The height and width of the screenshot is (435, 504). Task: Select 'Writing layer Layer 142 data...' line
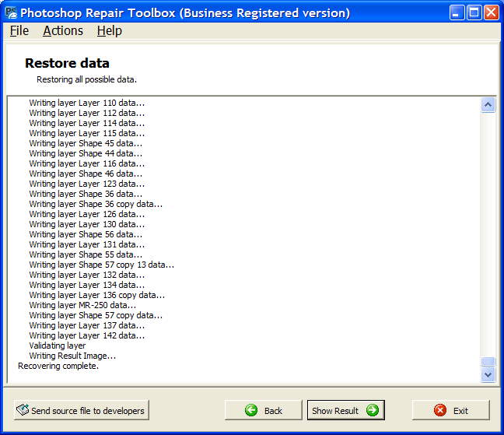coord(87,336)
